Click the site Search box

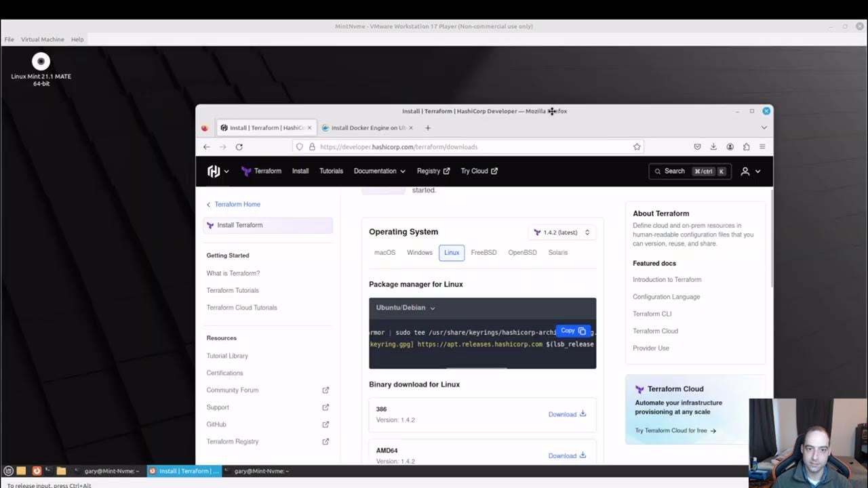690,171
